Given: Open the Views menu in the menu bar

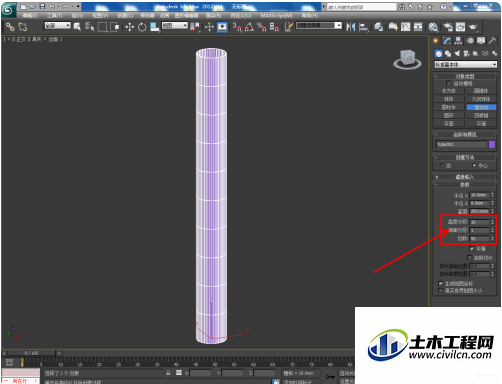Looking at the screenshot, I should (x=100, y=16).
